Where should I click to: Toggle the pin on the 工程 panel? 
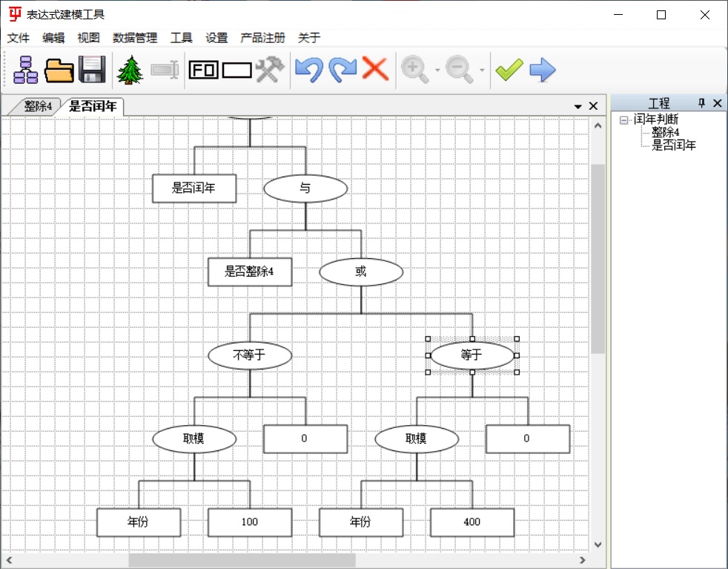pos(701,103)
